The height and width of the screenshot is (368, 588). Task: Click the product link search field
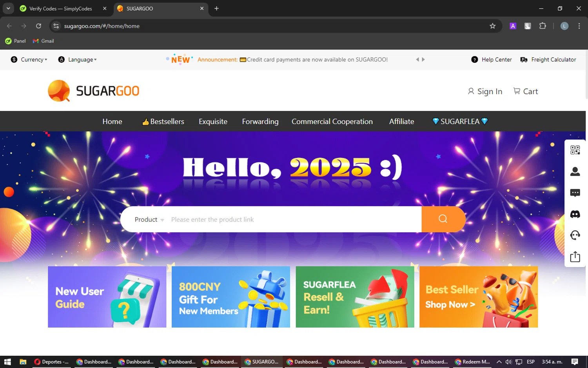tap(294, 219)
